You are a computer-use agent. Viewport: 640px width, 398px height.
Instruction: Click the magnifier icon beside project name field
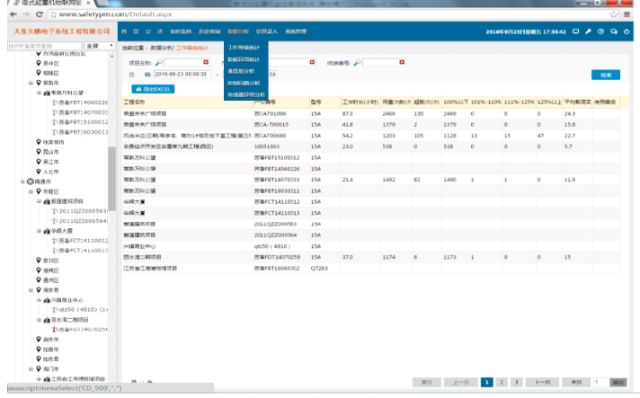tap(158, 62)
